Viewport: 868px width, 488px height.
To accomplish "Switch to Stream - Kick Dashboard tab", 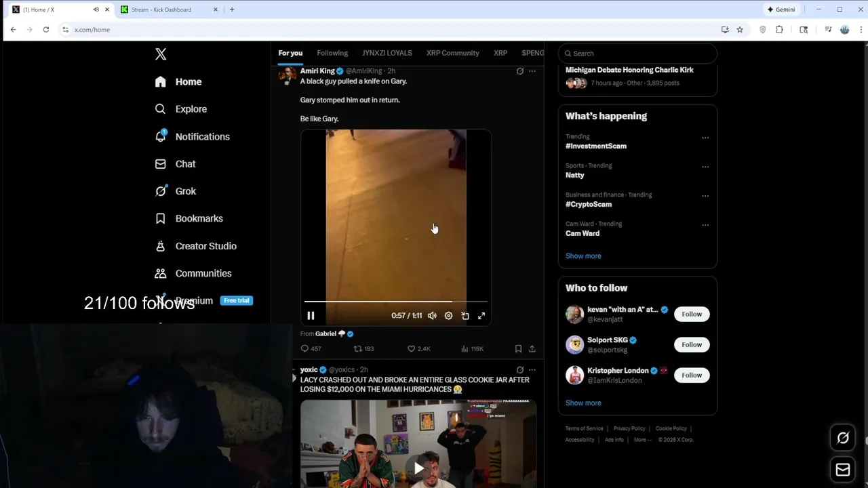I will (x=163, y=9).
